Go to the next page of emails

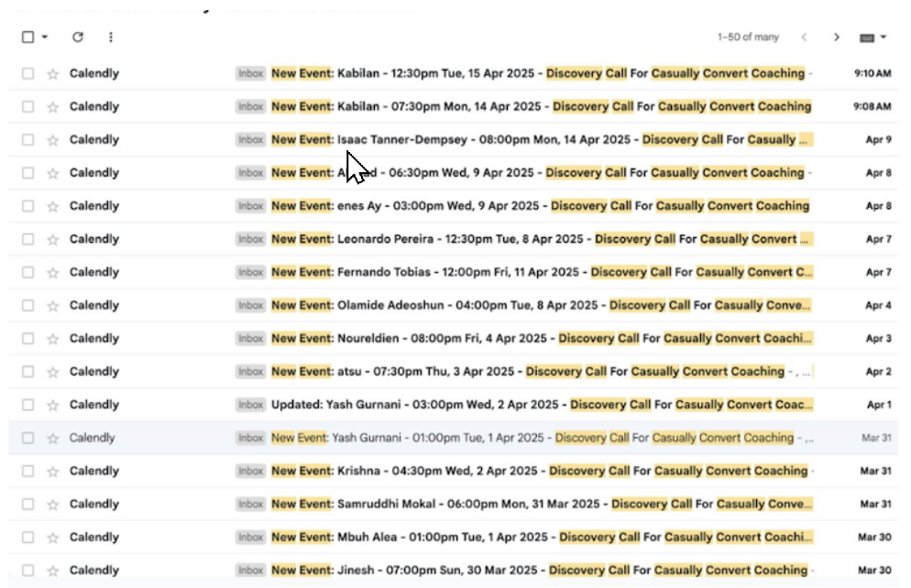[x=836, y=38]
